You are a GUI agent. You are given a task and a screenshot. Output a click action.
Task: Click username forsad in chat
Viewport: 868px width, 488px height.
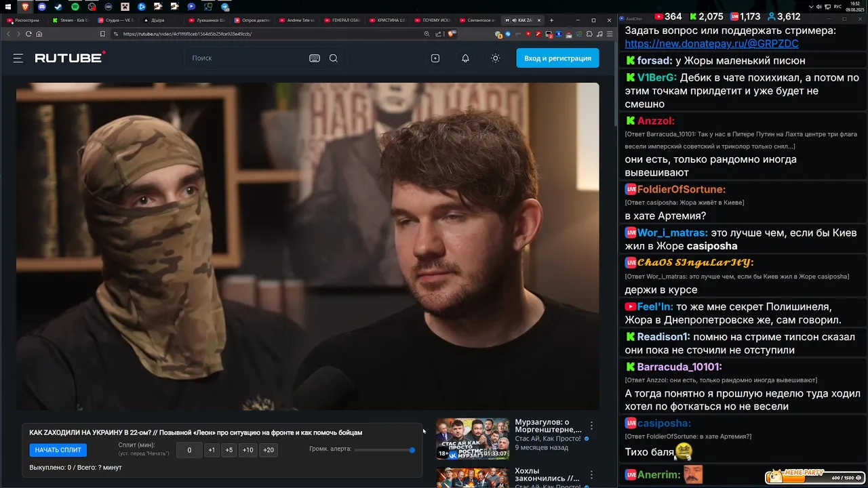653,60
